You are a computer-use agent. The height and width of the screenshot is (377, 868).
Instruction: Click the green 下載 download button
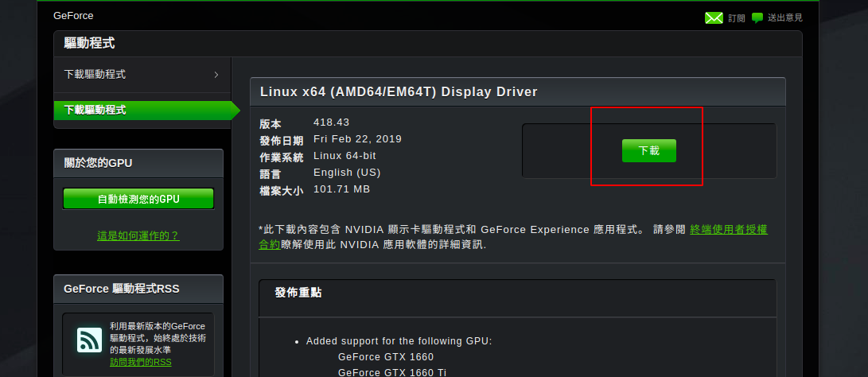648,150
